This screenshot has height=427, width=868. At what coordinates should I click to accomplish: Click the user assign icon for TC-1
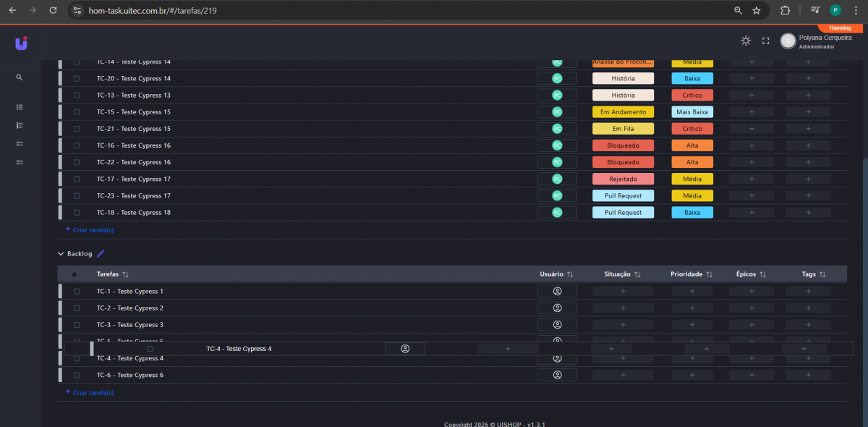(557, 292)
